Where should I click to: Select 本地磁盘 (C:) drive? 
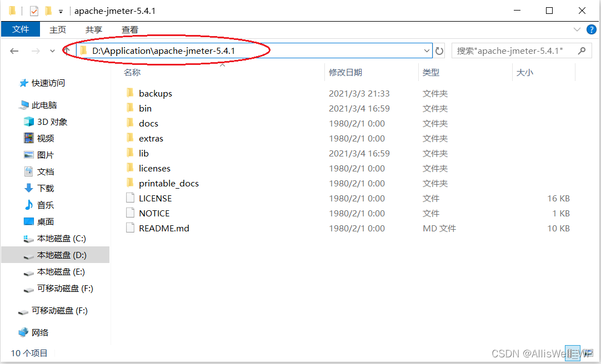point(55,239)
